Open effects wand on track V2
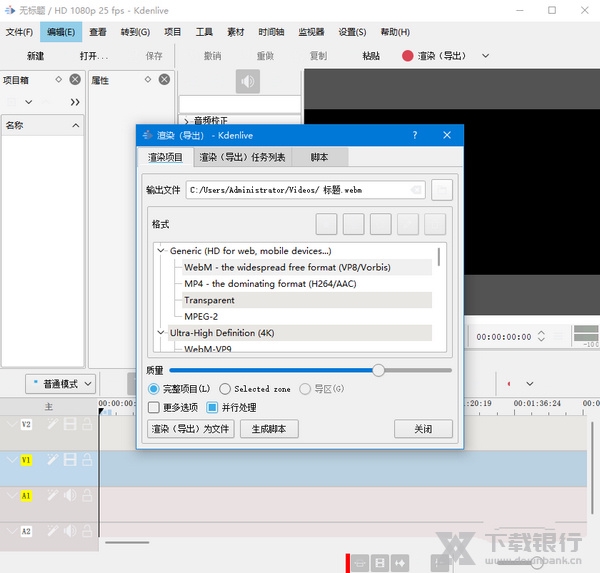Screen dimensions: 600x573 point(52,424)
